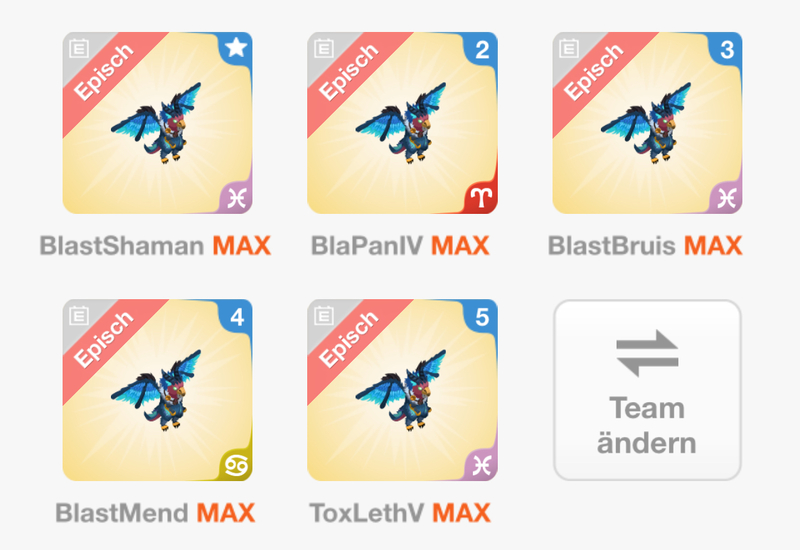This screenshot has height=550, width=800.
Task: Click the note icon on BlastBruis card
Action: pyautogui.click(x=568, y=48)
